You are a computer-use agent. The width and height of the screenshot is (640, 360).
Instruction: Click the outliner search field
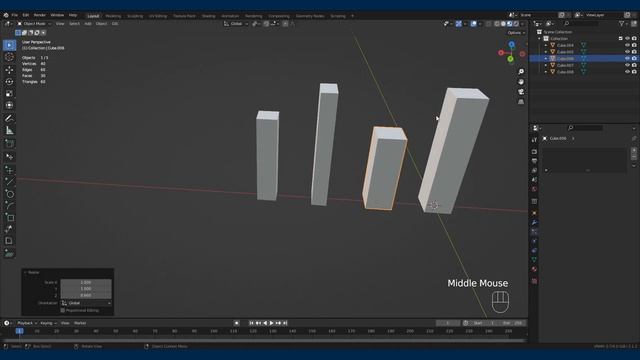tap(580, 24)
